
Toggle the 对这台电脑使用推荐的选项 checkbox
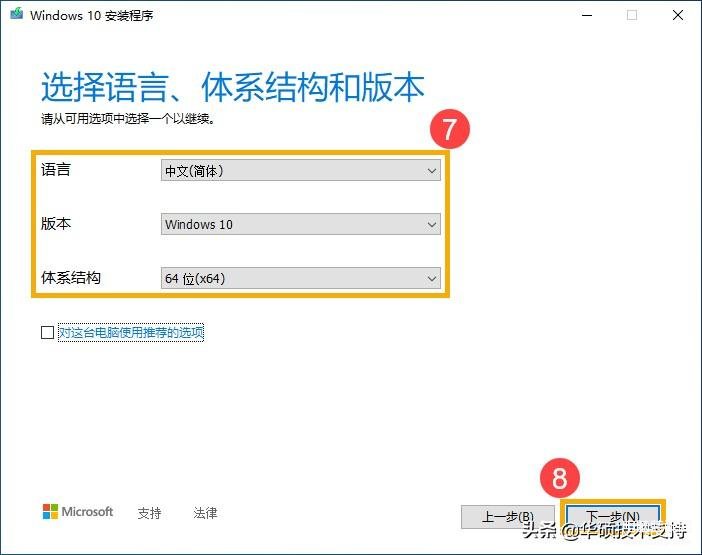point(47,333)
